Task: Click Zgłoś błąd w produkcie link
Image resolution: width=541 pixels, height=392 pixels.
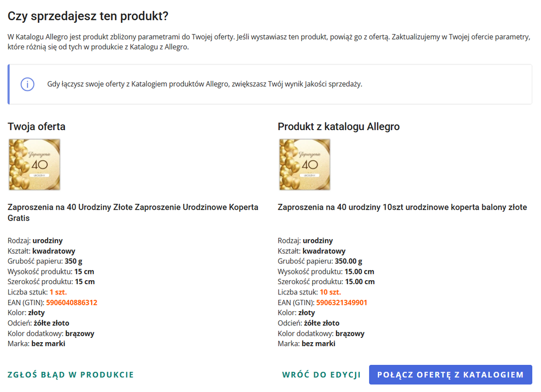Action: [x=70, y=375]
